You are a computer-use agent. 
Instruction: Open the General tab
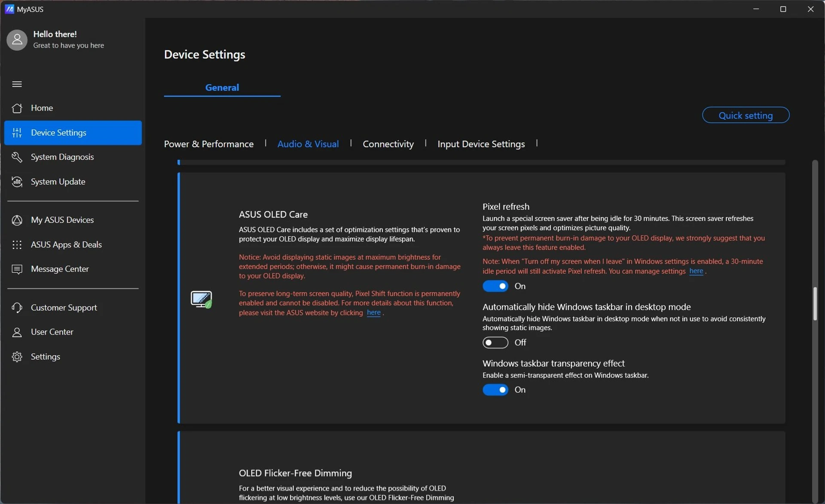[222, 88]
